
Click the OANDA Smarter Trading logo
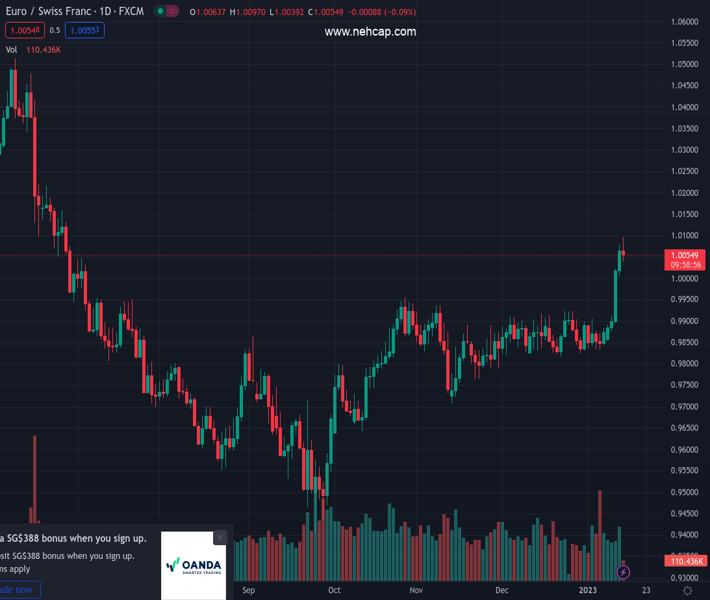193,566
